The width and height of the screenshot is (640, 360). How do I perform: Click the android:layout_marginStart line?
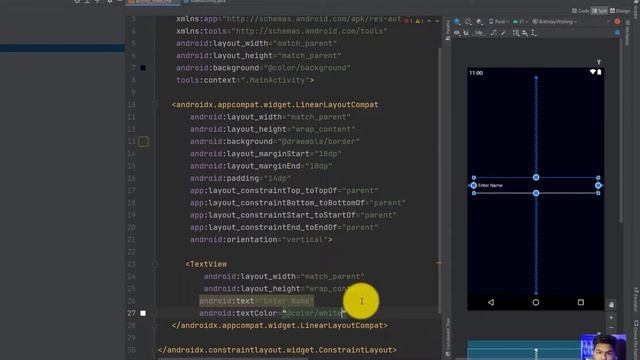pos(265,154)
